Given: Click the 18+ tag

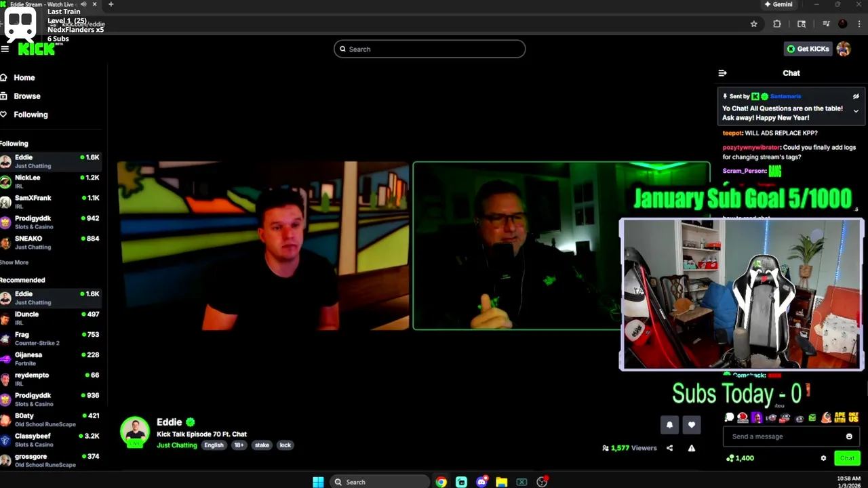Looking at the screenshot, I should (x=239, y=445).
